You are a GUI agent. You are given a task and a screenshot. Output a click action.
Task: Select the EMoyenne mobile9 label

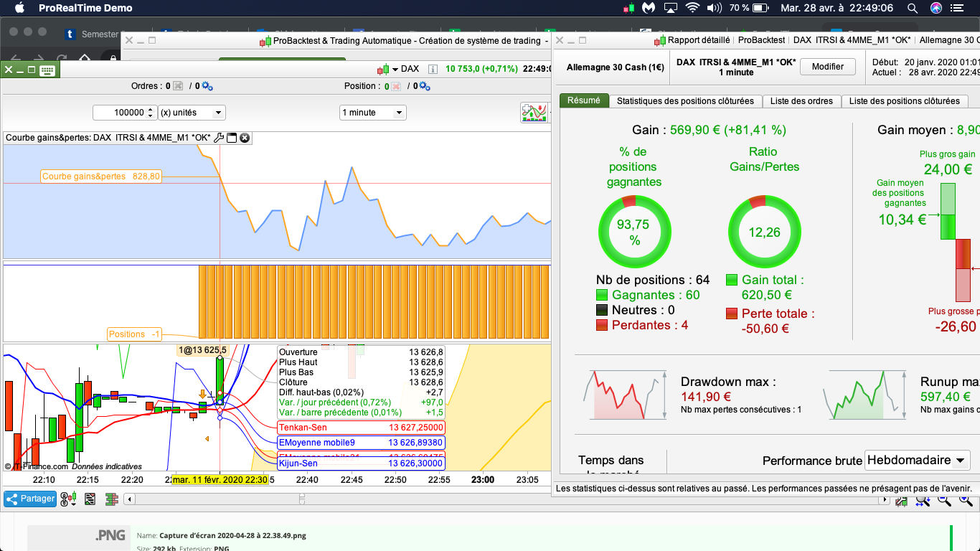362,443
